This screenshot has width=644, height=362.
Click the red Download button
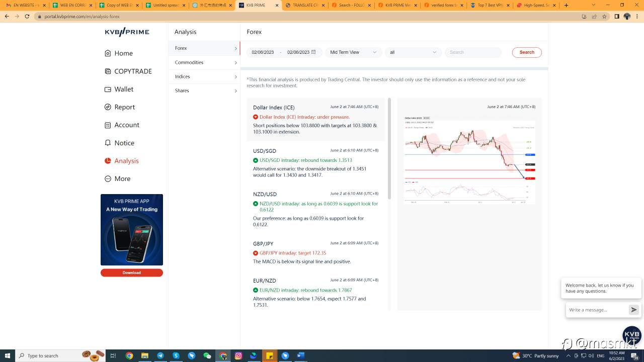click(x=132, y=273)
